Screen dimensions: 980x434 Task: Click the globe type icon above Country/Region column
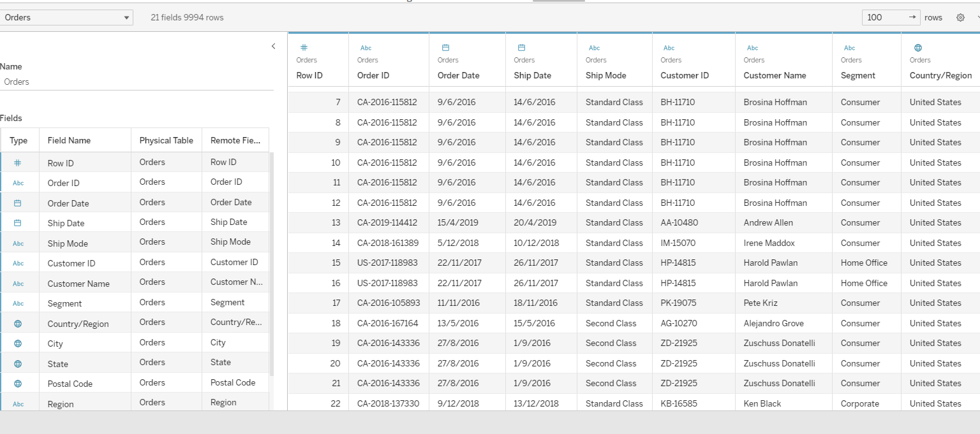[918, 48]
